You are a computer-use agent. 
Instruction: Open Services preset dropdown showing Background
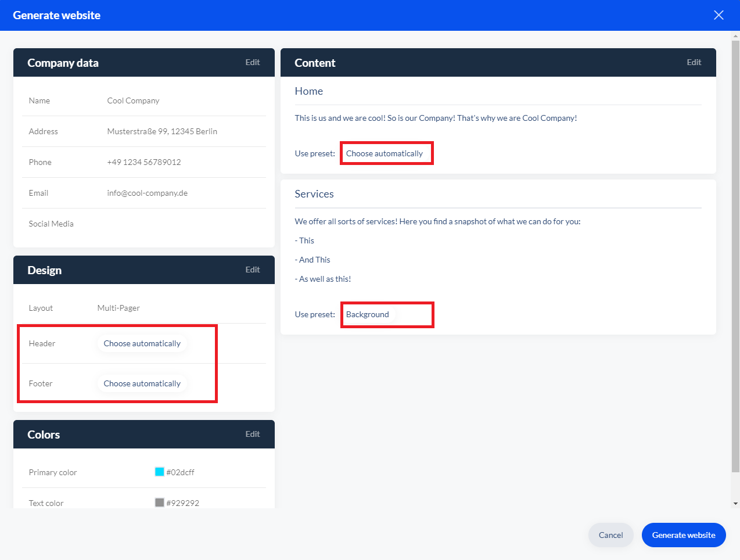point(368,314)
